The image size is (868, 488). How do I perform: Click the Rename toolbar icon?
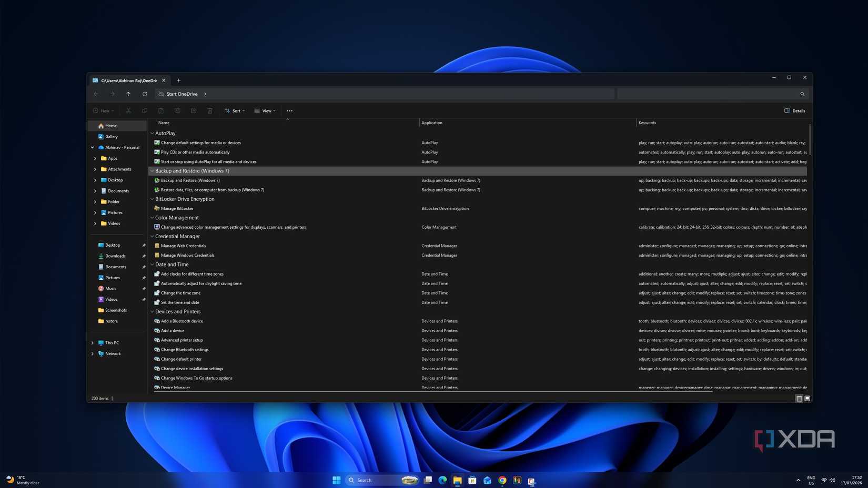[177, 111]
